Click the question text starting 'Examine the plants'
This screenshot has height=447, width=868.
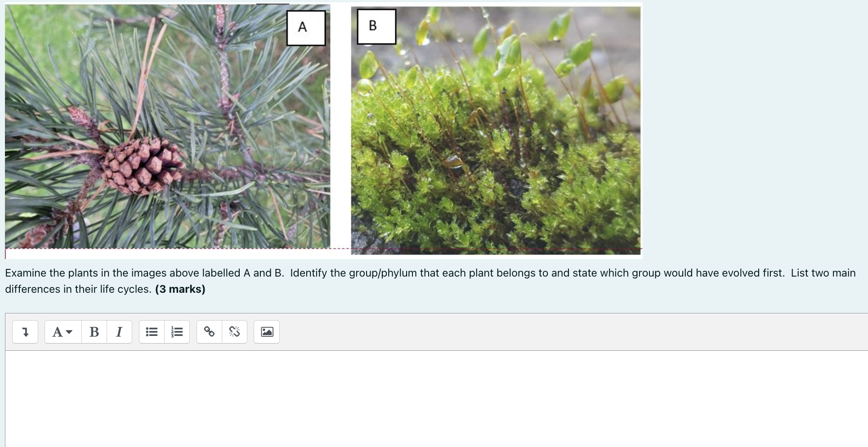[430, 281]
